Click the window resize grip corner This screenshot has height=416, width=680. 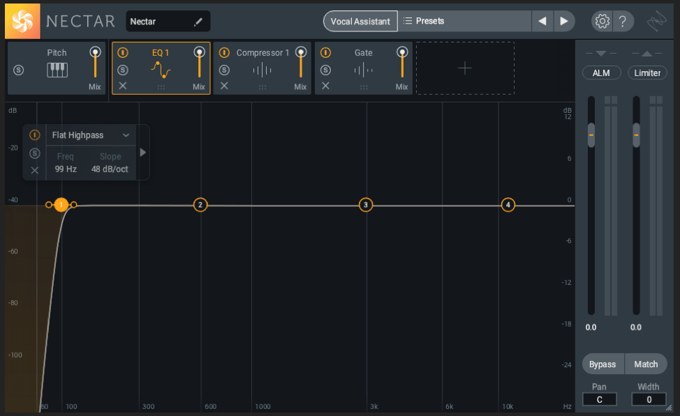[669, 408]
